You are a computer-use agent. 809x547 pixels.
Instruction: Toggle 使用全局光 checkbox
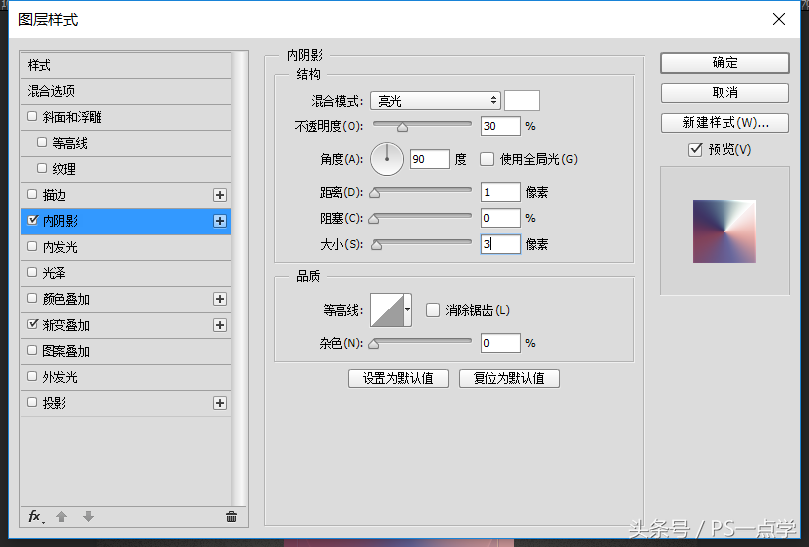pyautogui.click(x=487, y=159)
